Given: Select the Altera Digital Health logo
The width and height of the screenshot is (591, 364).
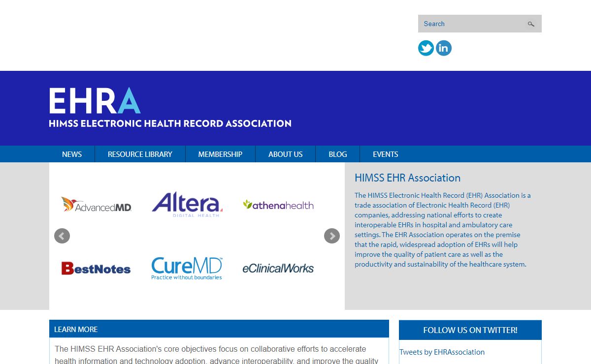Looking at the screenshot, I should coord(187,205).
